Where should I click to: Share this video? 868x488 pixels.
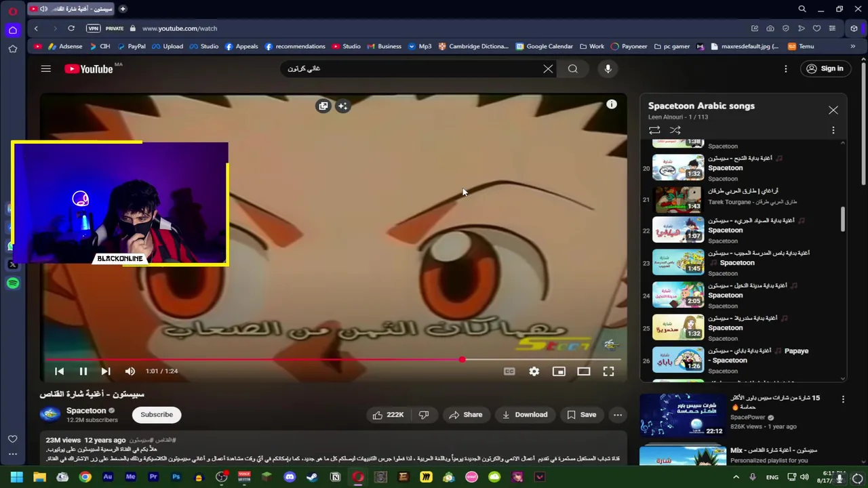point(465,415)
